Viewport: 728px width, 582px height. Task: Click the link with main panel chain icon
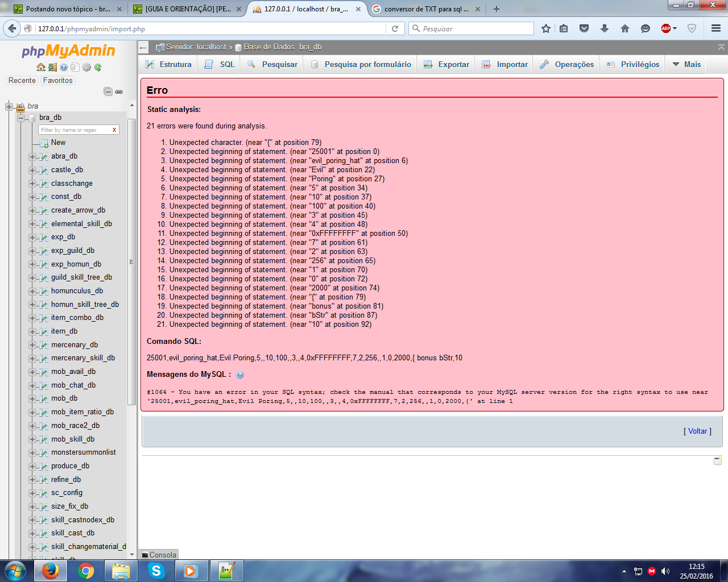pos(119,92)
